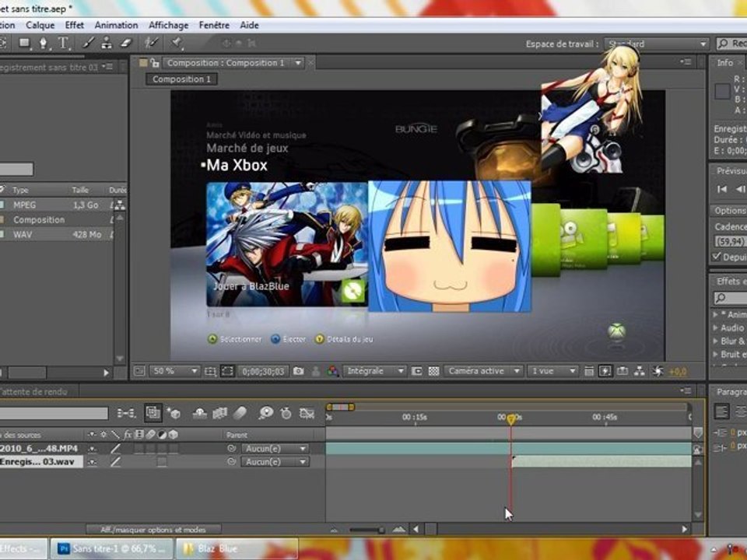747x560 pixels.
Task: Click the Brainstorm icon in the timeline
Action: pos(265,413)
